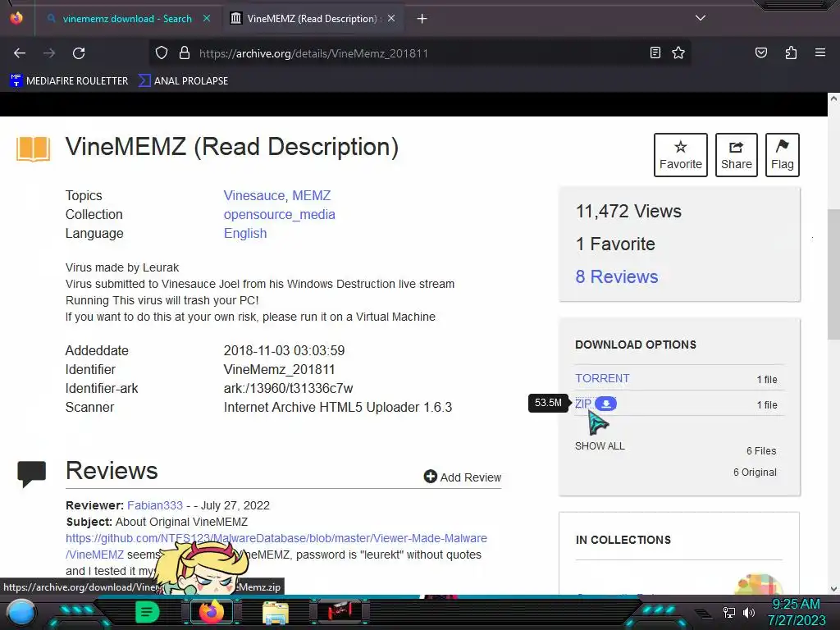This screenshot has width=840, height=630.
Task: Click the forward navigation arrow
Action: pos(49,53)
